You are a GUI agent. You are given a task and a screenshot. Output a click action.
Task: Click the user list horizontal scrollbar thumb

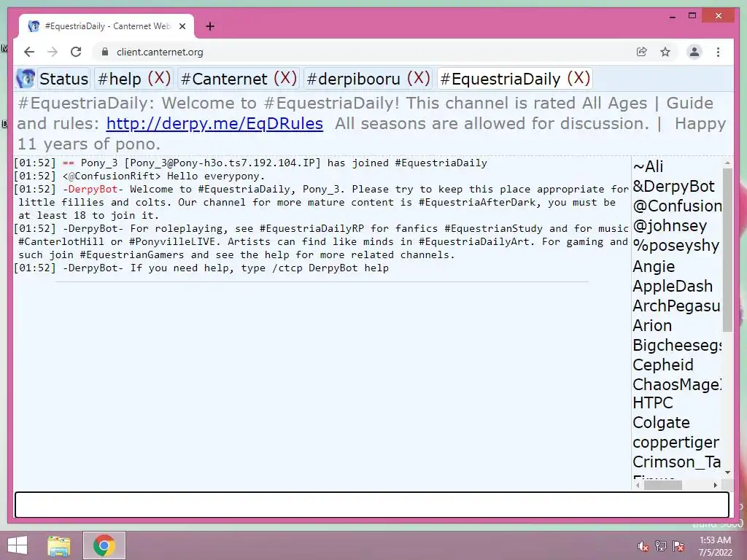(x=662, y=485)
